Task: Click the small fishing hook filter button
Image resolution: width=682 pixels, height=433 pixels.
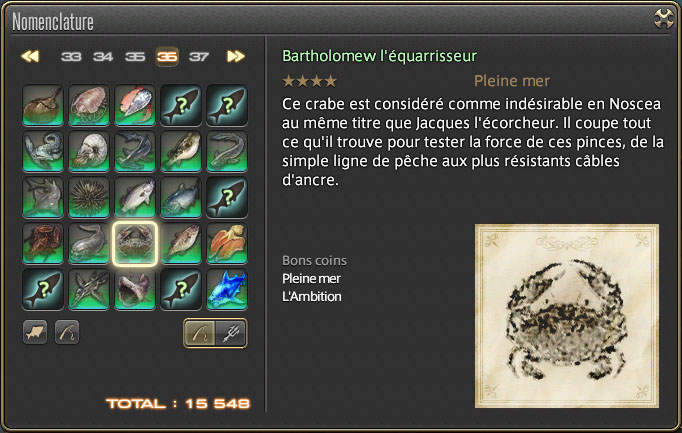Action: click(67, 333)
